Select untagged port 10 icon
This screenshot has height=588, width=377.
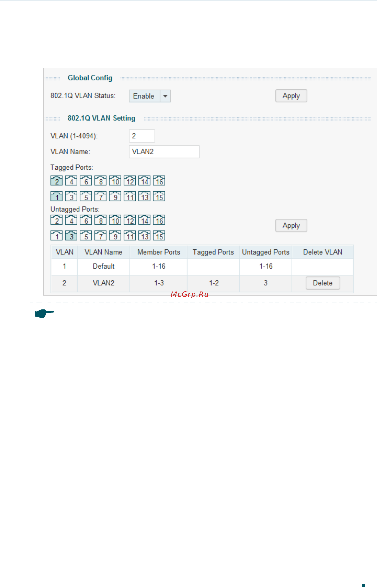click(115, 220)
